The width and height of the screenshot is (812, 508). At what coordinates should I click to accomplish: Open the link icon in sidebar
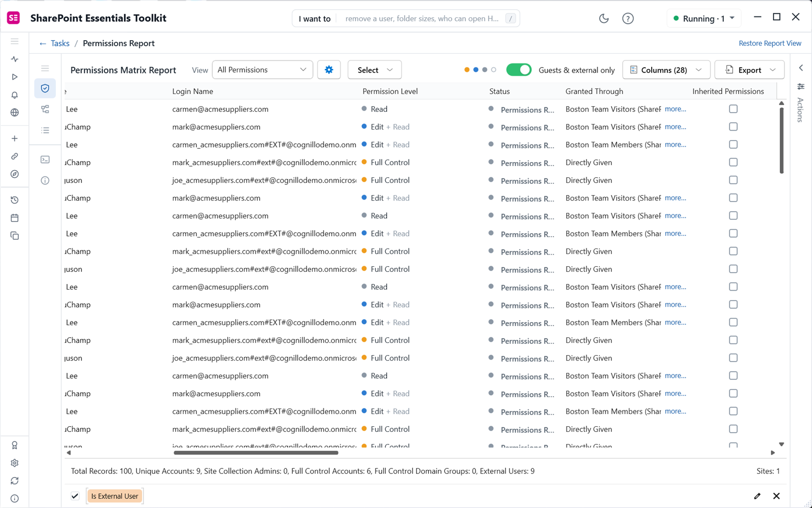point(15,156)
